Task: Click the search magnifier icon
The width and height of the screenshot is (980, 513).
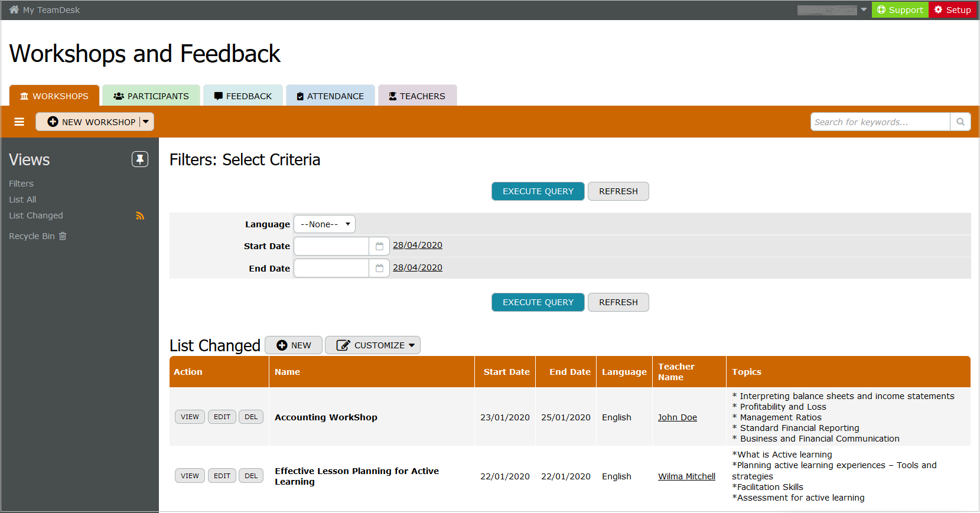Action: click(961, 122)
